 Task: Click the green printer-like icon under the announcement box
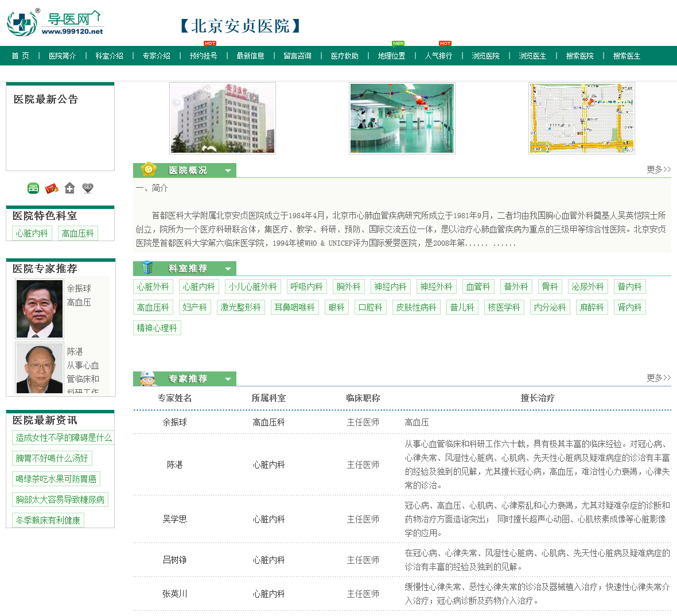[33, 188]
